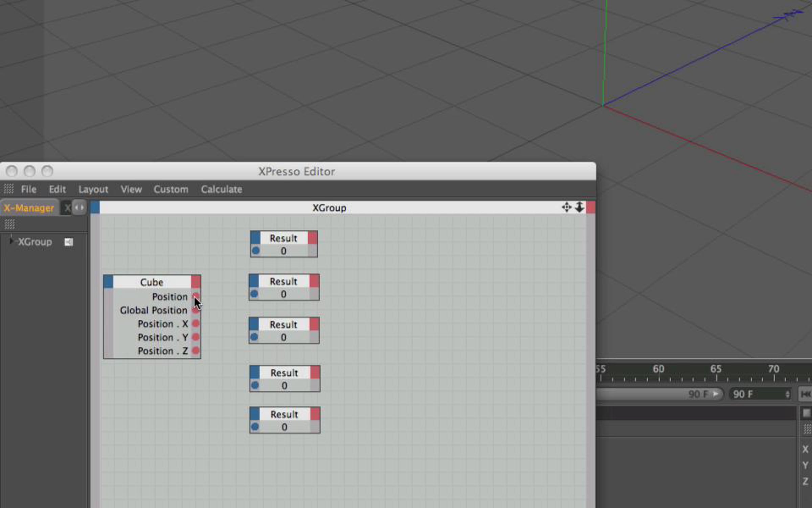The image size is (812, 508).
Task: Select the Cube node title
Action: (x=152, y=282)
